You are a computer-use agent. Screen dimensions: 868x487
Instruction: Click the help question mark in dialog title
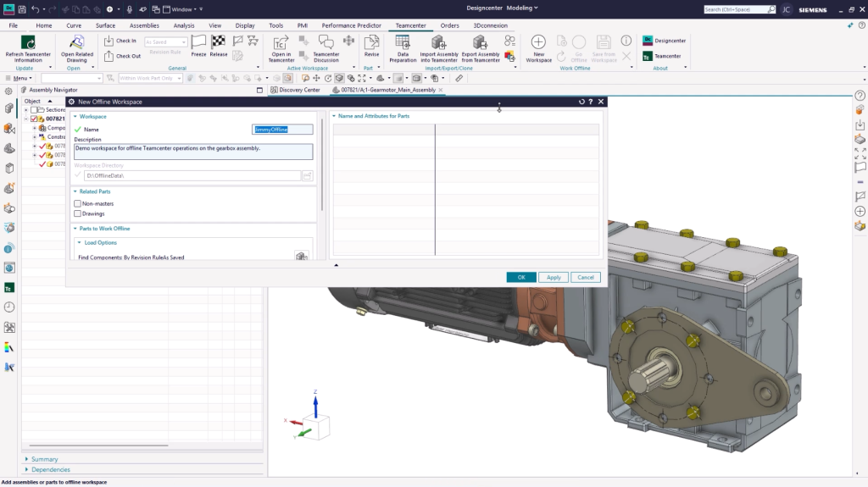(x=591, y=102)
